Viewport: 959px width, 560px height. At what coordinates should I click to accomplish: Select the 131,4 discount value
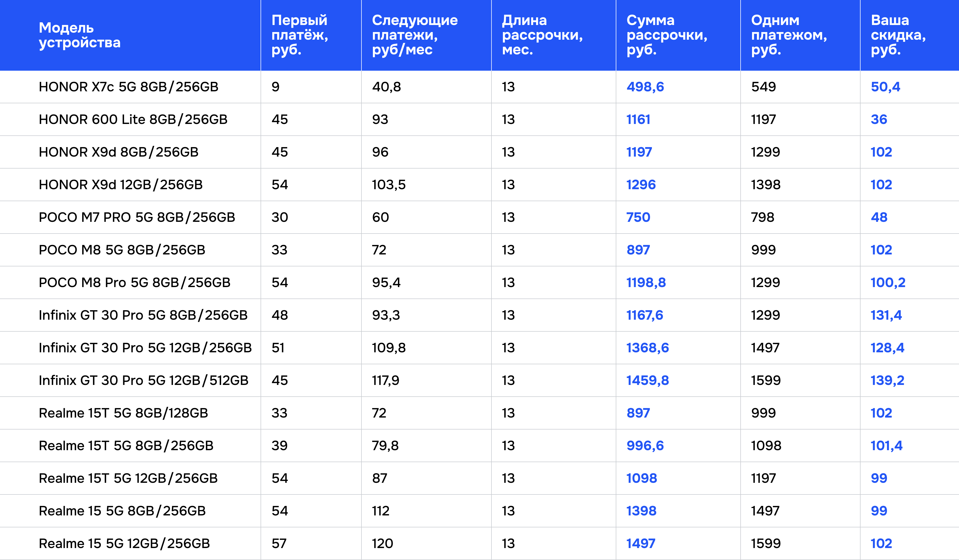point(886,315)
